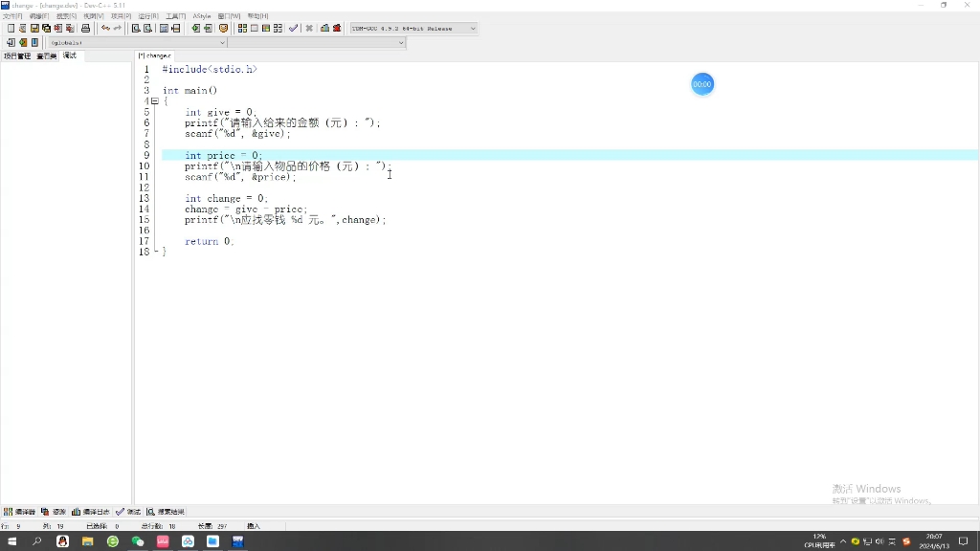Open the 工具[T] menu
Screen dimensions: 980x551
click(176, 15)
